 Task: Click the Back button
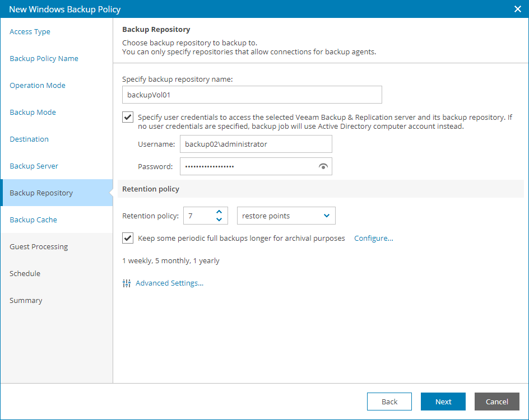click(x=389, y=402)
